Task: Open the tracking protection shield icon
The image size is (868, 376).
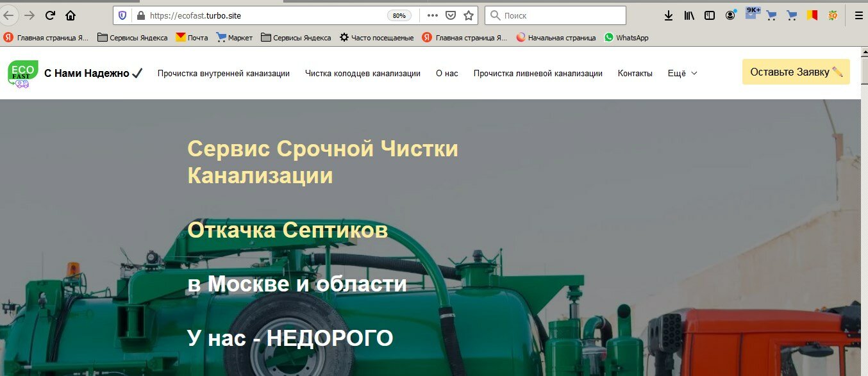Action: pyautogui.click(x=122, y=15)
